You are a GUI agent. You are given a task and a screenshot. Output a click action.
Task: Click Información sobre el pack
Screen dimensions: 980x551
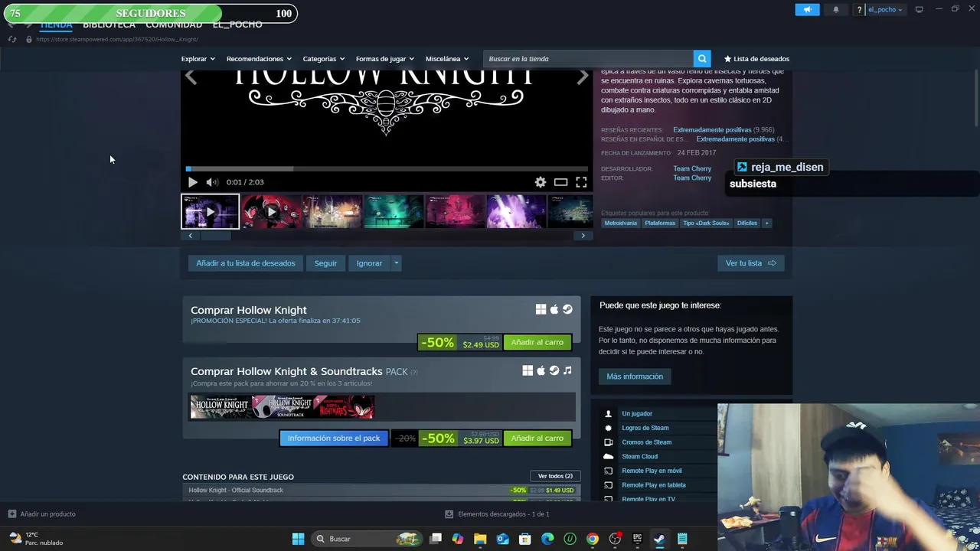334,439
